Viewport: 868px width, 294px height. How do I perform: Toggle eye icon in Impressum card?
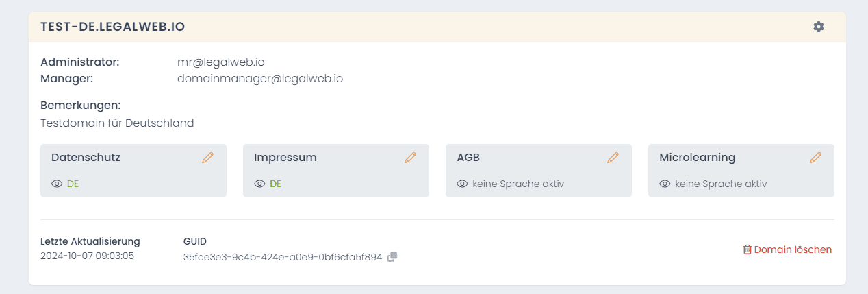pyautogui.click(x=259, y=184)
